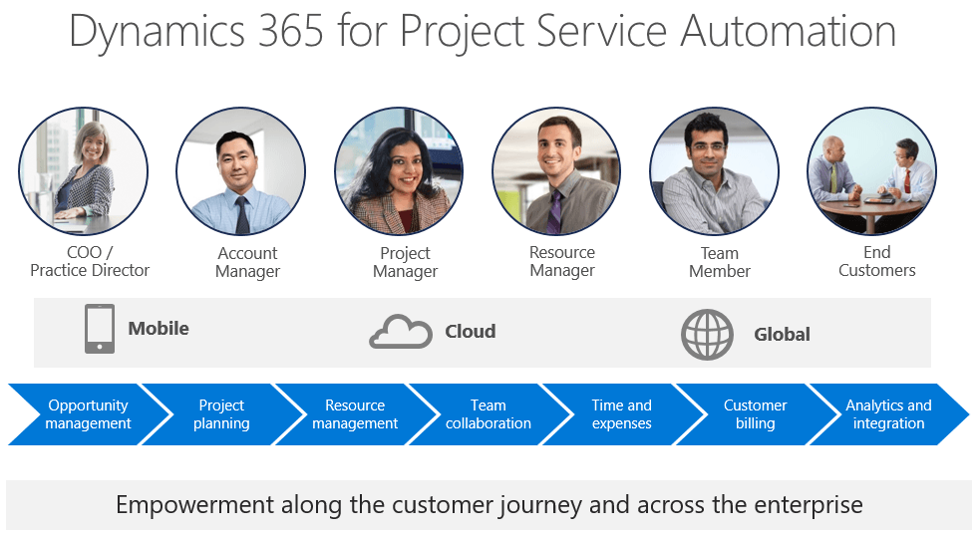Click the Project planning arrow step
980x537 pixels.
pyautogui.click(x=221, y=414)
